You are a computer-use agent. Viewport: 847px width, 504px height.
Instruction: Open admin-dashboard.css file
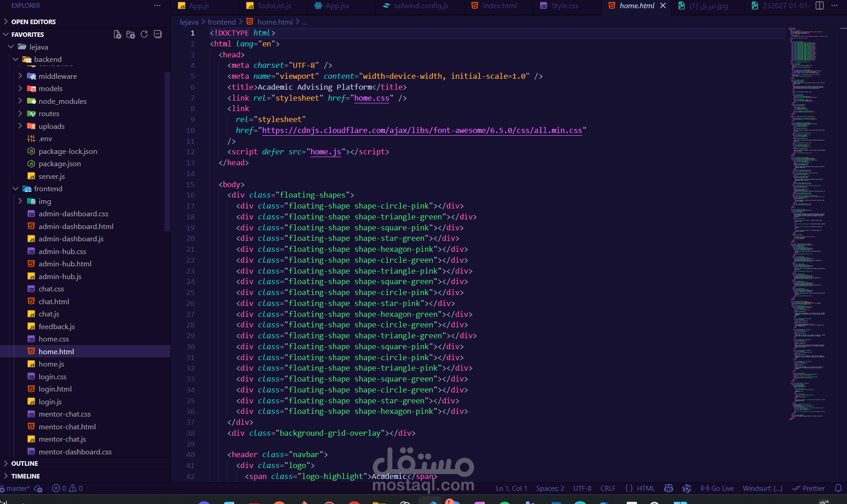pos(73,214)
